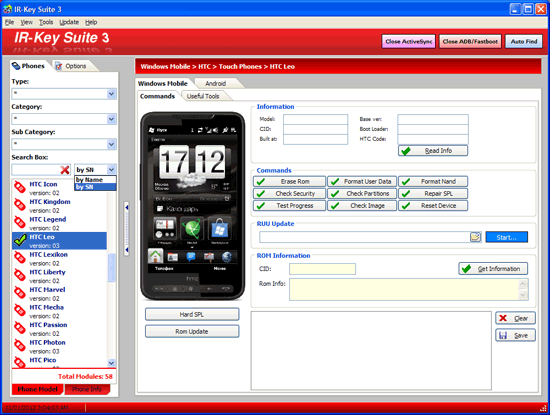The height and width of the screenshot is (415, 550).
Task: Click the phone list scrollbar thumb
Action: click(x=111, y=267)
